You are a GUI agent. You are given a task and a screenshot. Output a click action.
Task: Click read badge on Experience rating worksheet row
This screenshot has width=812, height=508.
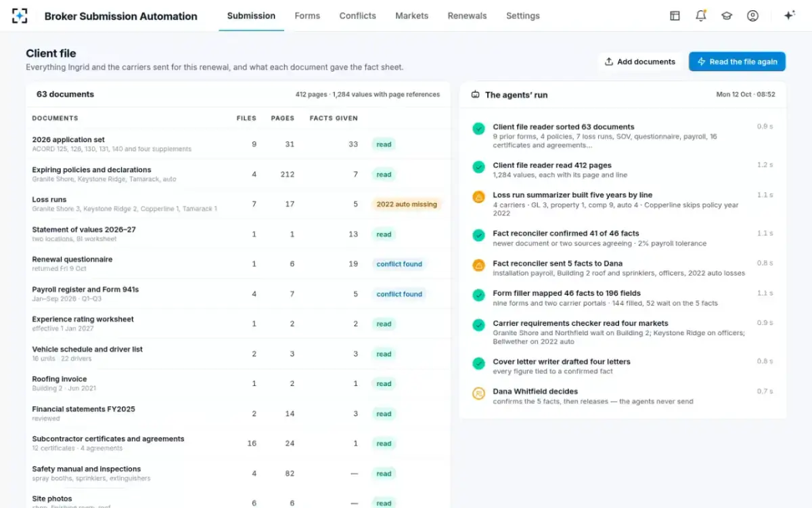click(384, 324)
